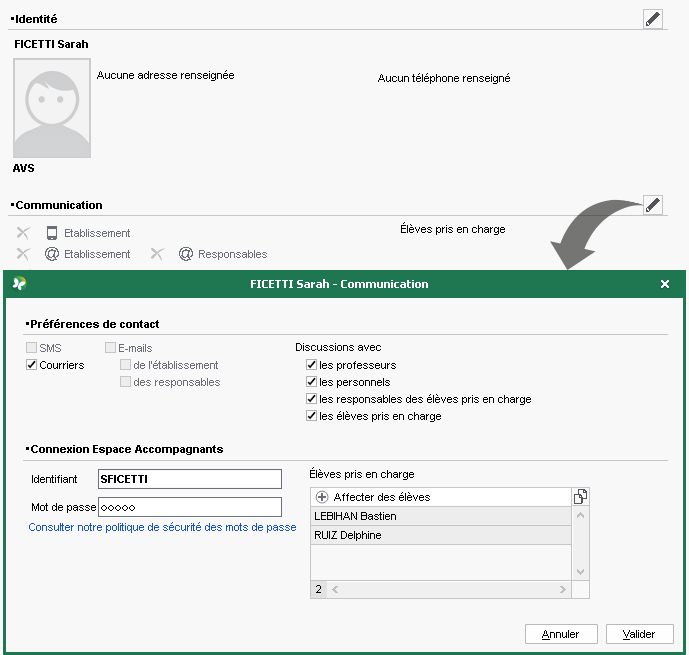689x655 pixels.
Task: Click the left arrow of horizontal scrollbar
Action: tap(335, 590)
